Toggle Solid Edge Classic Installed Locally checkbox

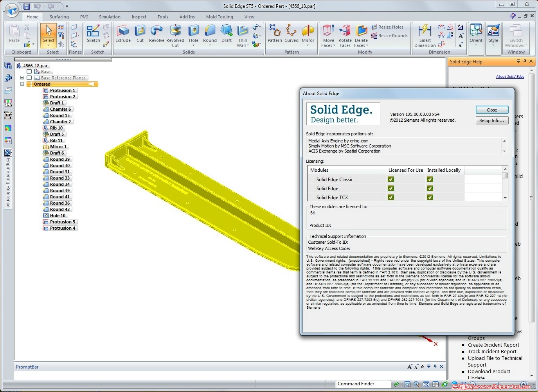coord(430,179)
